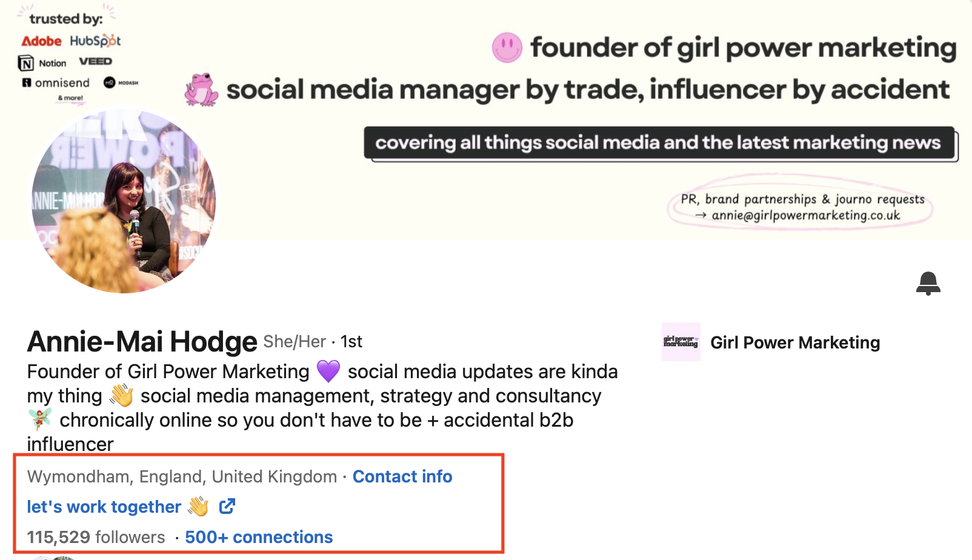Click the VEED logo in the banner
The image size is (972, 560).
96,61
